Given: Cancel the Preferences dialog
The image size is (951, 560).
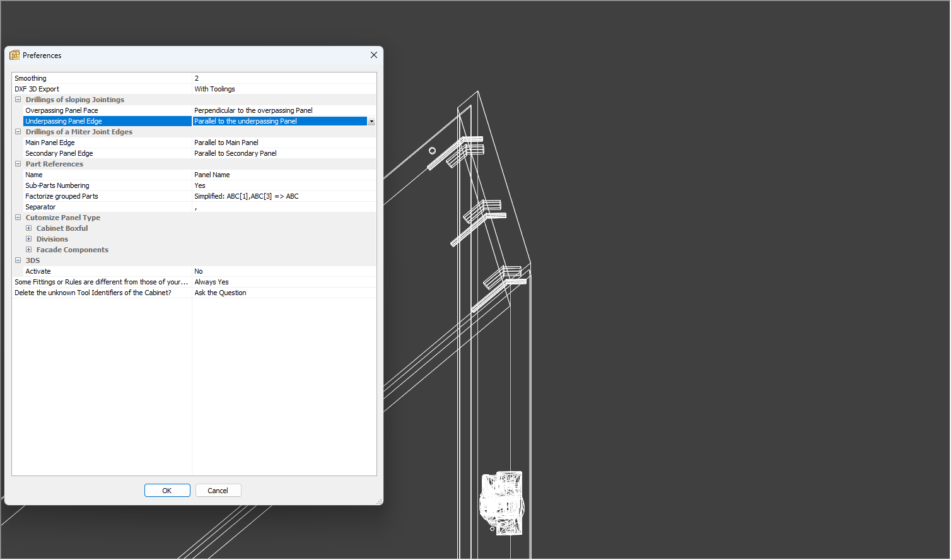Looking at the screenshot, I should (x=218, y=490).
